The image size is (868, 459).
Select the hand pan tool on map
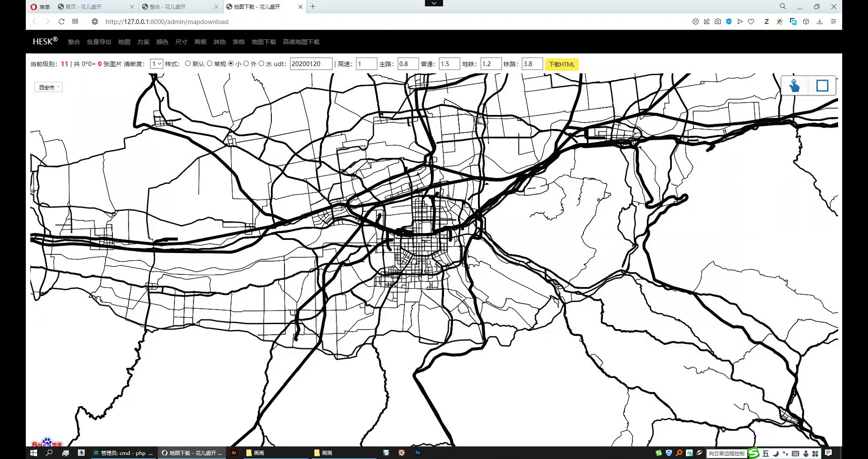tap(794, 86)
